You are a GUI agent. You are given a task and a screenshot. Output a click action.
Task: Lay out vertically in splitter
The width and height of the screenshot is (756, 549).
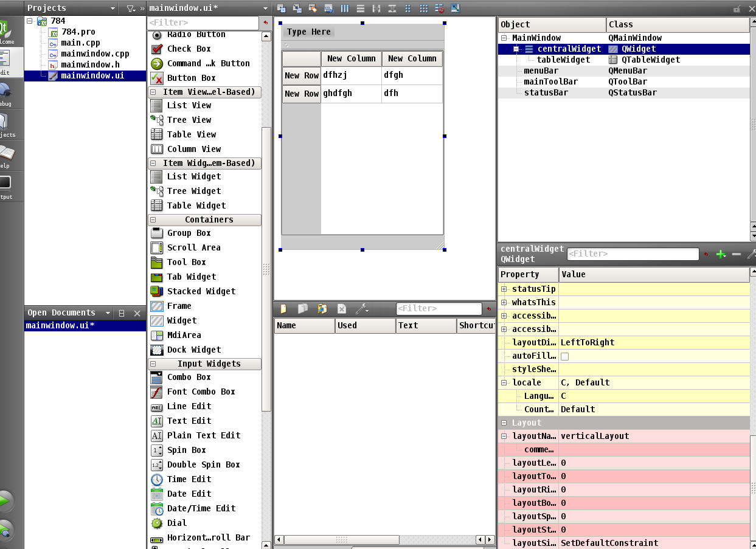click(392, 9)
